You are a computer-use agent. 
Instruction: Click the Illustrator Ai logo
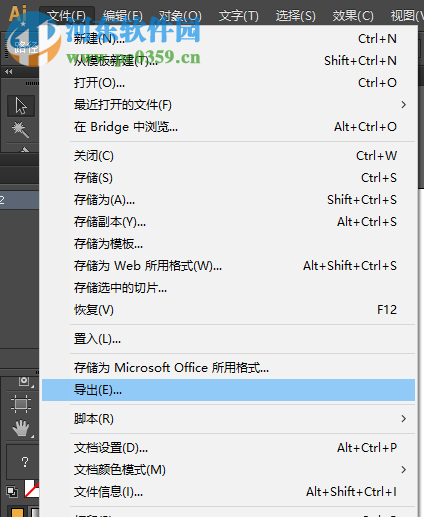point(18,13)
